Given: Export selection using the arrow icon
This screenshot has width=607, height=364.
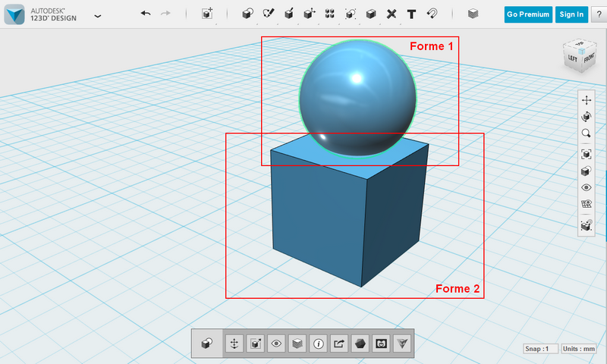Looking at the screenshot, I should coord(339,344).
